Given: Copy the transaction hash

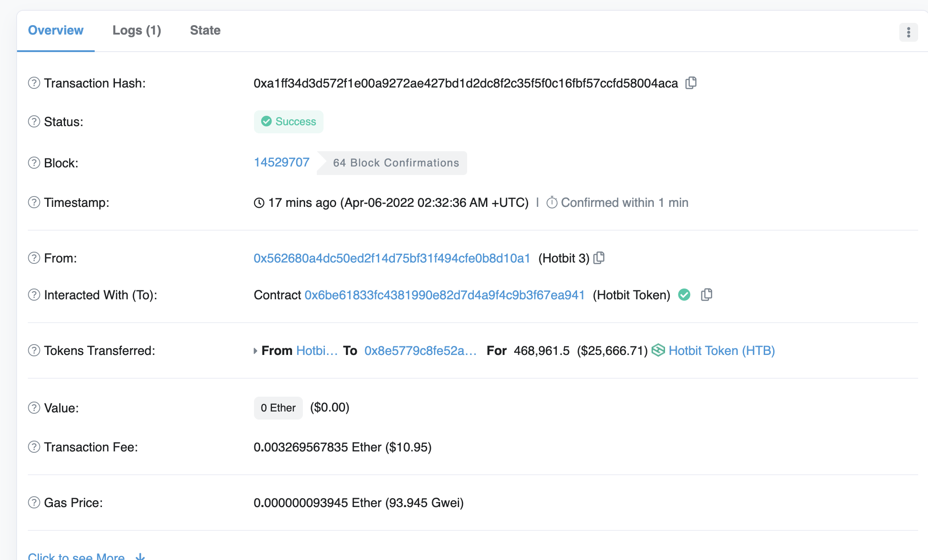Looking at the screenshot, I should point(691,83).
